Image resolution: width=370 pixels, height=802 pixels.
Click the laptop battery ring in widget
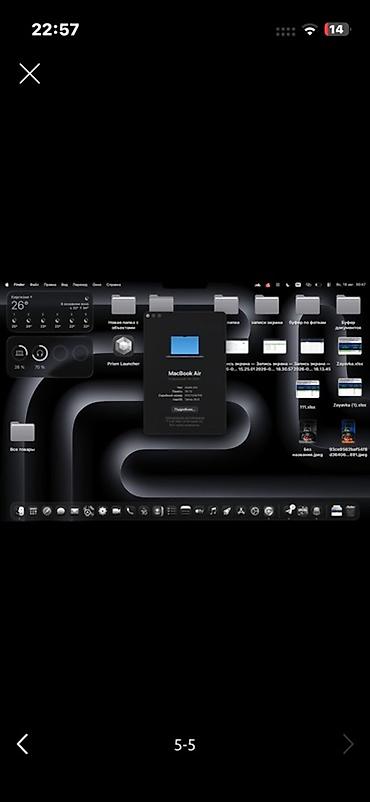(19, 353)
